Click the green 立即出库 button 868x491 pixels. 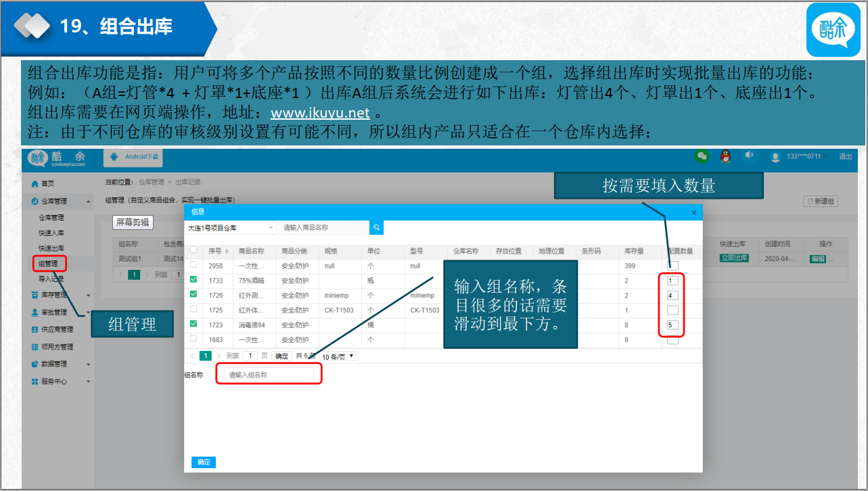[x=733, y=258]
